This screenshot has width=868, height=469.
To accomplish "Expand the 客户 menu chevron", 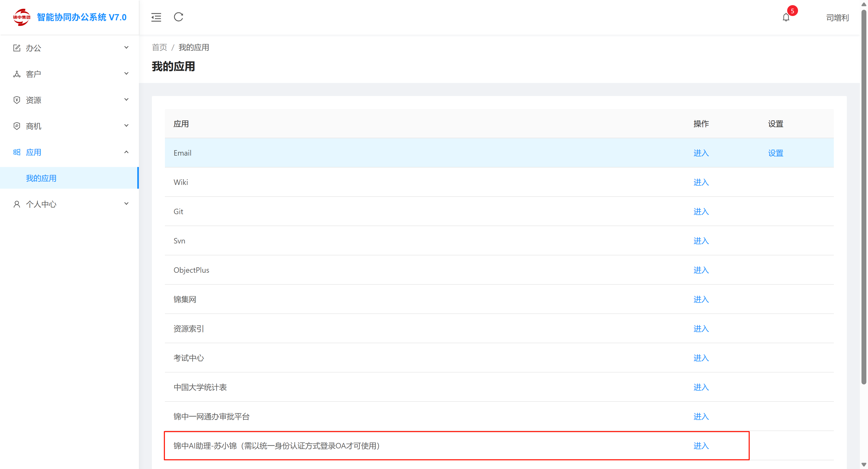I will (126, 73).
